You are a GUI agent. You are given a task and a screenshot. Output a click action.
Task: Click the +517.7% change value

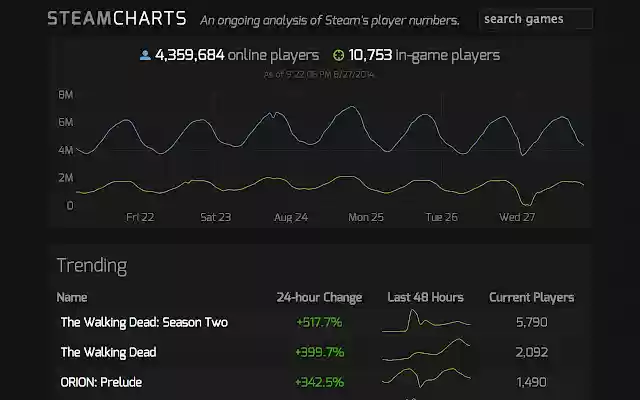click(319, 322)
